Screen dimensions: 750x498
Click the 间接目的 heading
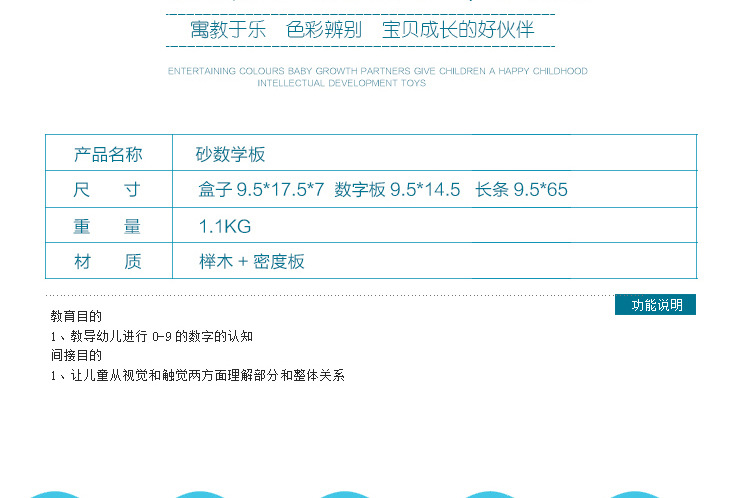tap(76, 355)
